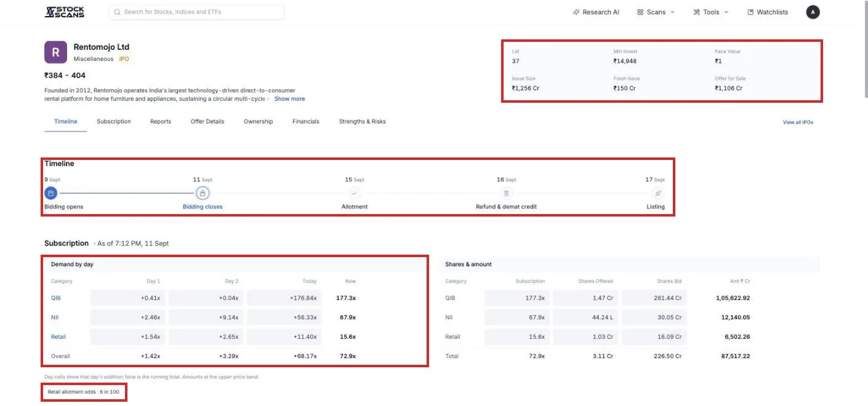The width and height of the screenshot is (868, 406).
Task: Click Retail allotment odds 6 in 100
Action: click(x=84, y=392)
